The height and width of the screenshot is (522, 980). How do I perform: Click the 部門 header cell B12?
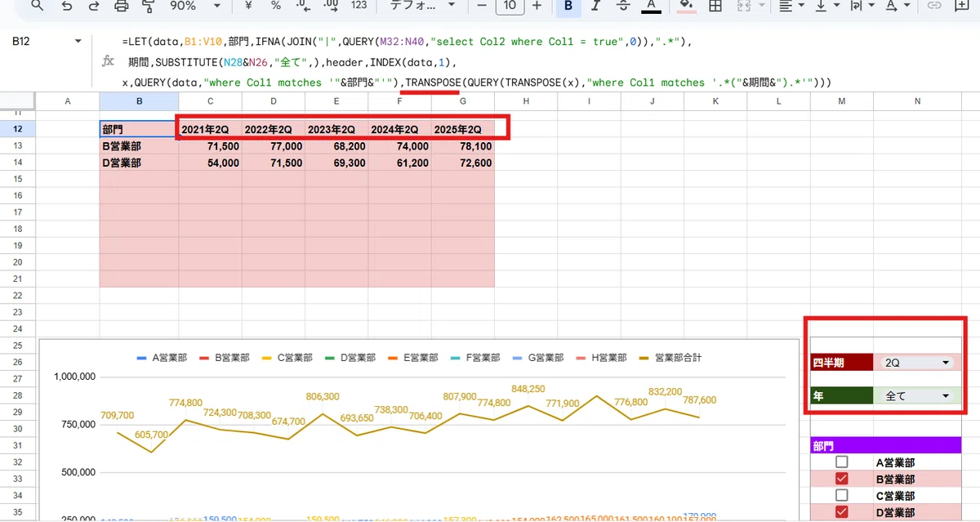pyautogui.click(x=139, y=129)
